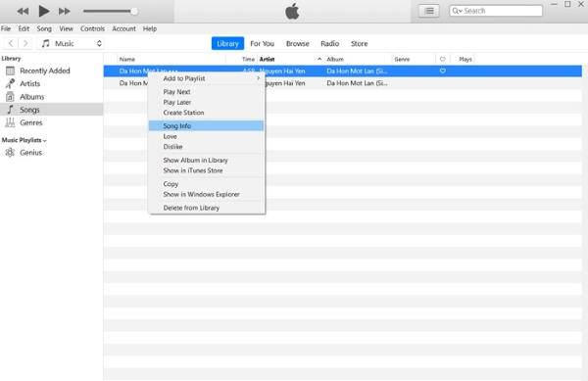This screenshot has height=381, width=588.
Task: Click the Search input field
Action: pos(496,11)
